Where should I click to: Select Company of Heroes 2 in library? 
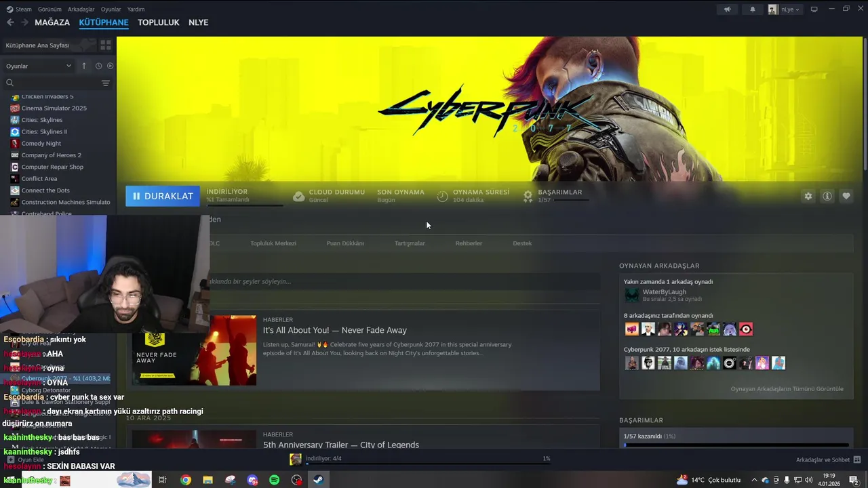51,155
